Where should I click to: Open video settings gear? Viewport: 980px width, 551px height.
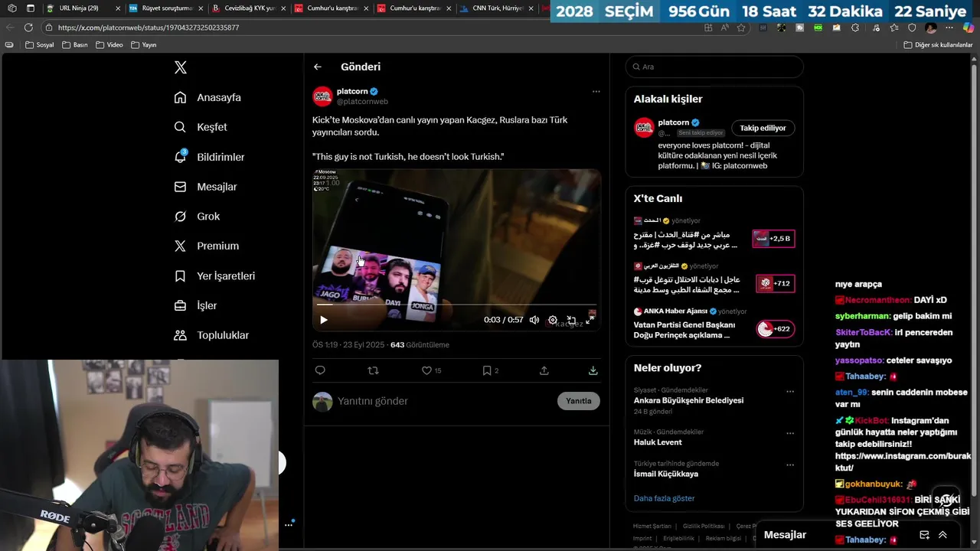(553, 320)
